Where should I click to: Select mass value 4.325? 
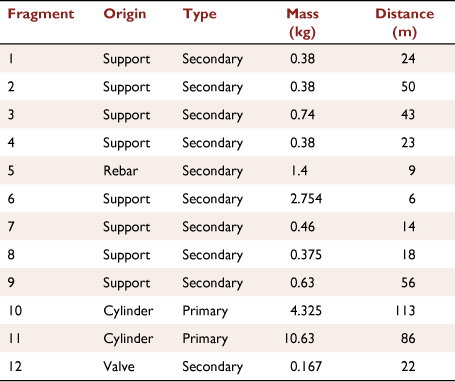pyautogui.click(x=306, y=311)
